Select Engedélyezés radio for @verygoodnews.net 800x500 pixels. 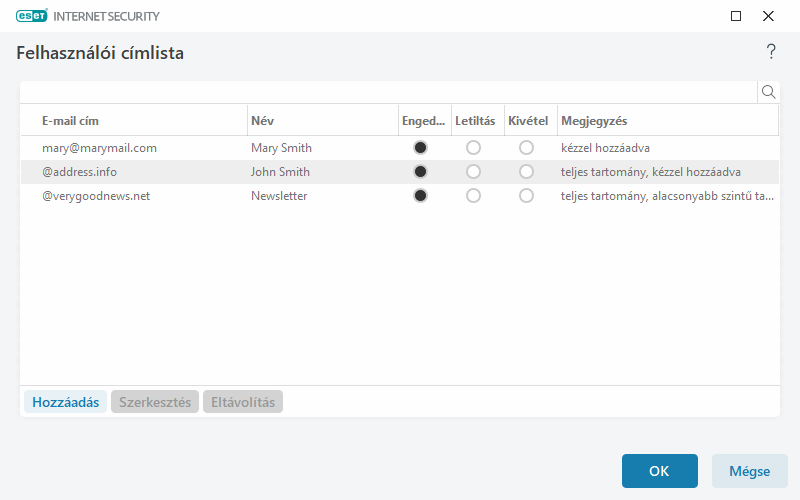pyautogui.click(x=420, y=196)
